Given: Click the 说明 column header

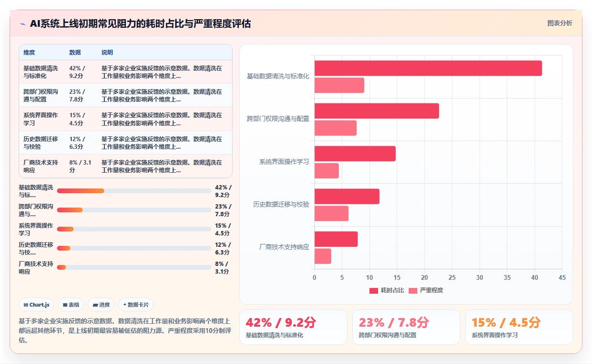Looking at the screenshot, I should 107,52.
